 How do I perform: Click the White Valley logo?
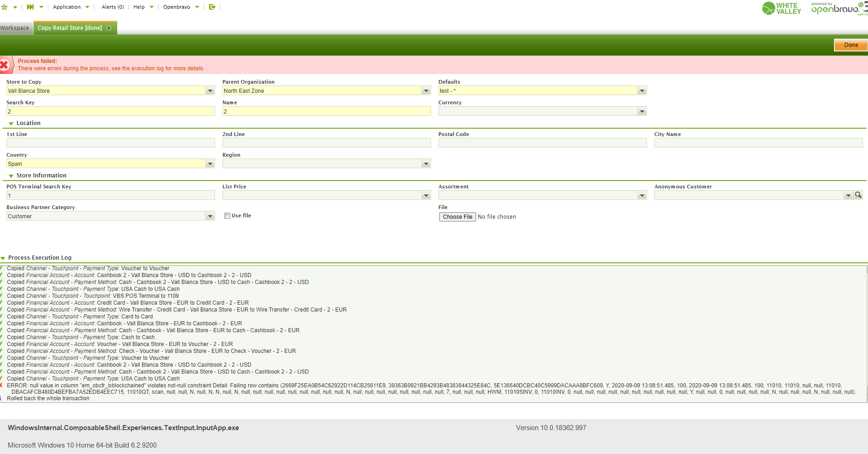pos(781,8)
